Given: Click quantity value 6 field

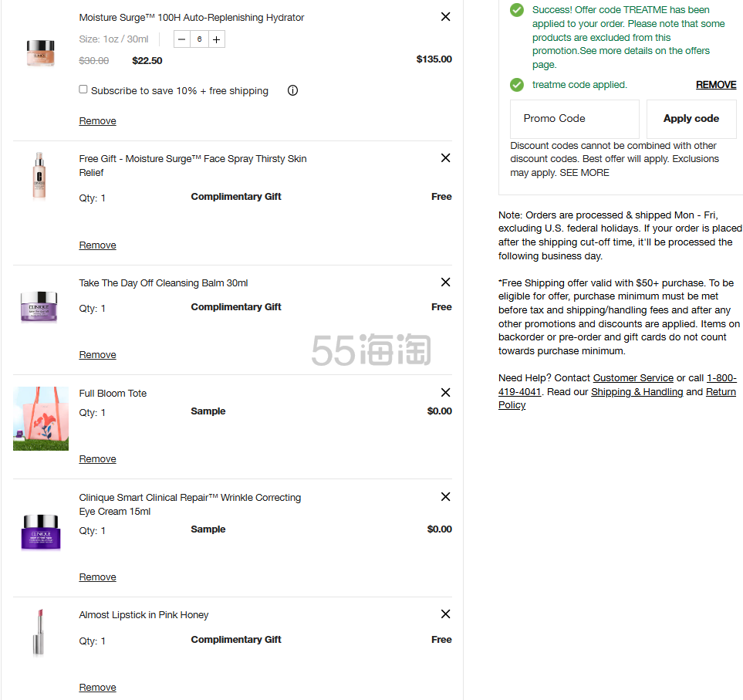Looking at the screenshot, I should coord(200,39).
